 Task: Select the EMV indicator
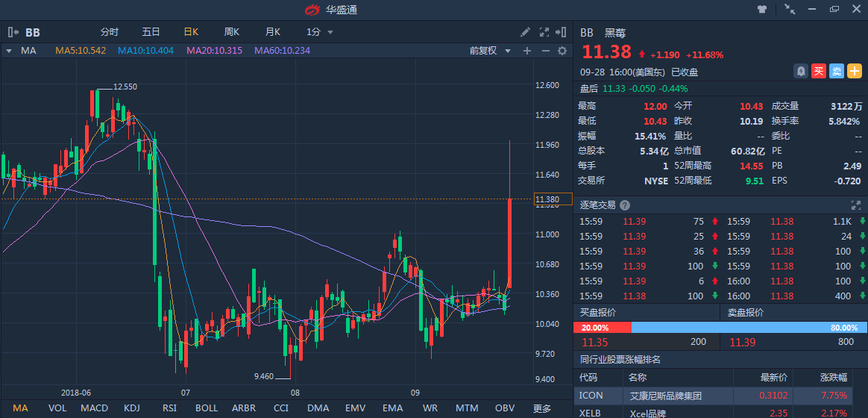click(x=356, y=408)
